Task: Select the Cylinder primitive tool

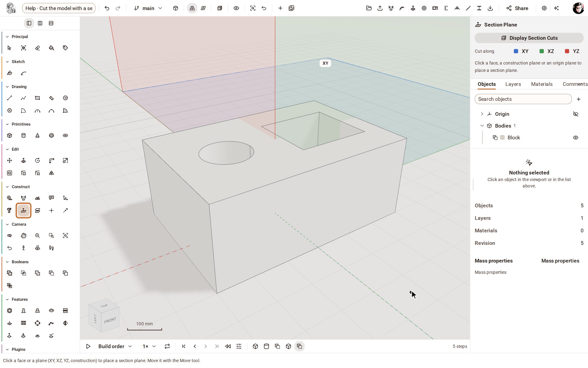Action: coord(24,135)
